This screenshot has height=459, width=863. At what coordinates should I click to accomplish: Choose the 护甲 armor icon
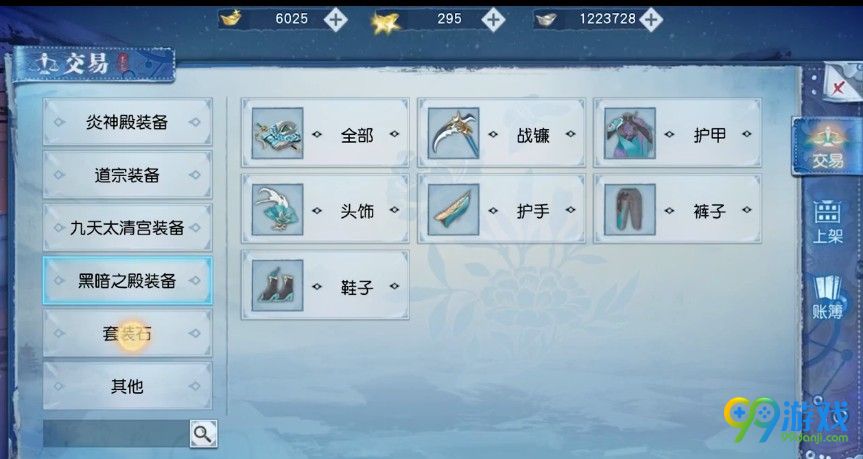tap(630, 133)
